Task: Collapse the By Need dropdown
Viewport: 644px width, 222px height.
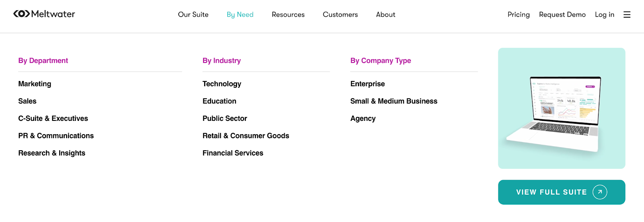Action: pyautogui.click(x=240, y=15)
